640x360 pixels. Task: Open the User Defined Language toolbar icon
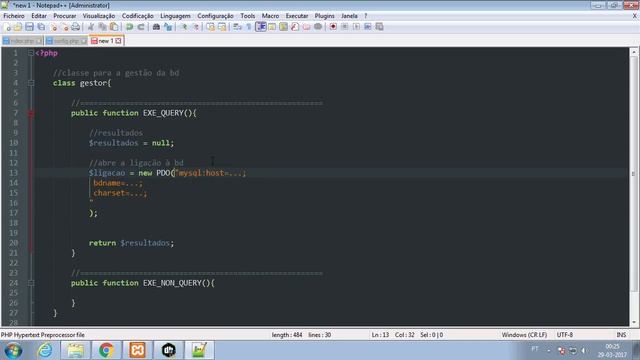point(272,27)
